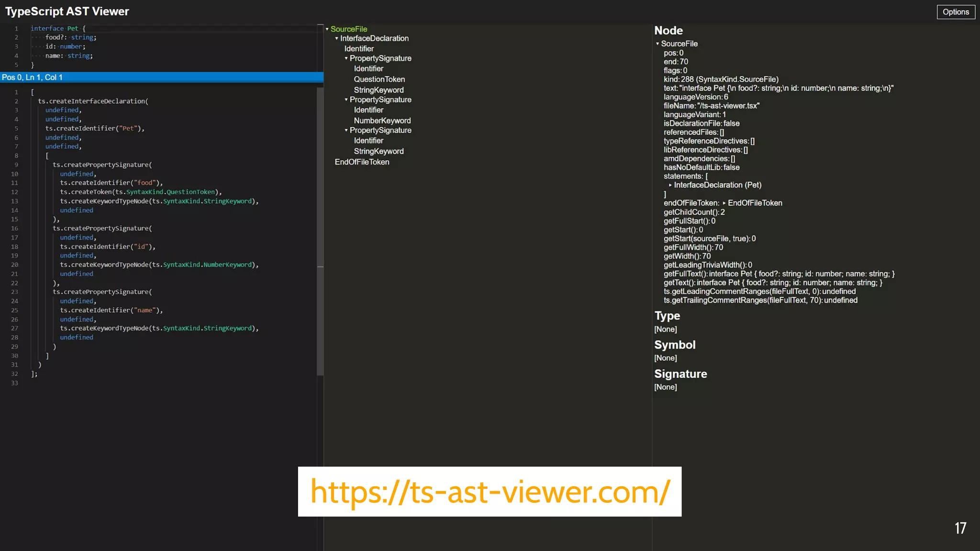Select the QuestionToken tree node
The width and height of the screenshot is (980, 551).
click(379, 79)
